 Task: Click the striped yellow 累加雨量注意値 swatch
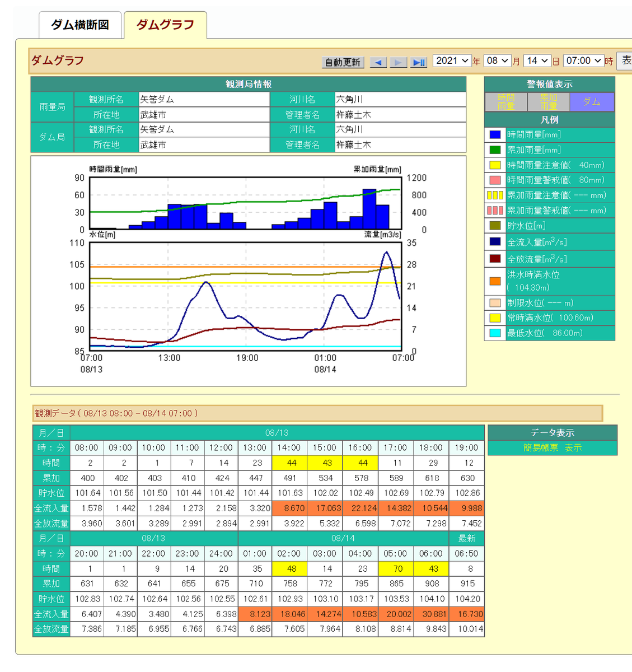pos(495,195)
